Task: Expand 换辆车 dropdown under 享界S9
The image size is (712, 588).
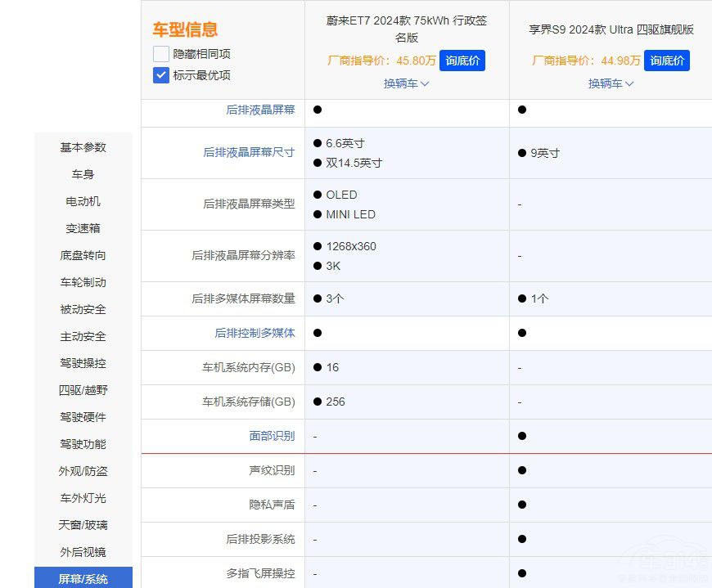Action: [611, 83]
